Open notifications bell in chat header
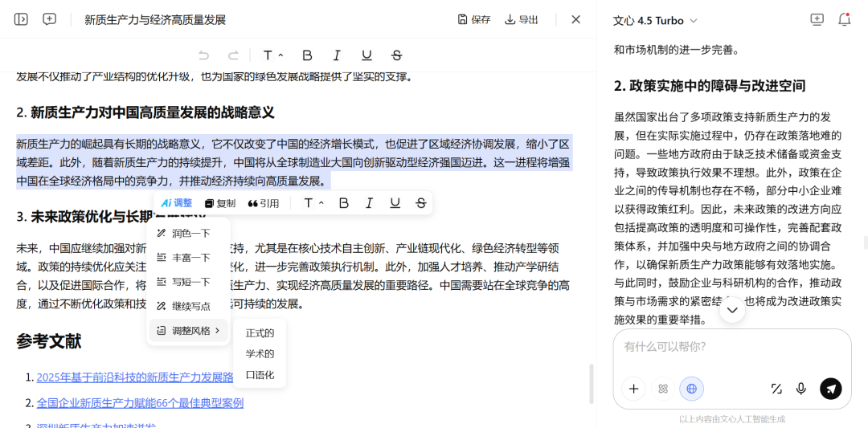This screenshot has width=868, height=428. 844,20
